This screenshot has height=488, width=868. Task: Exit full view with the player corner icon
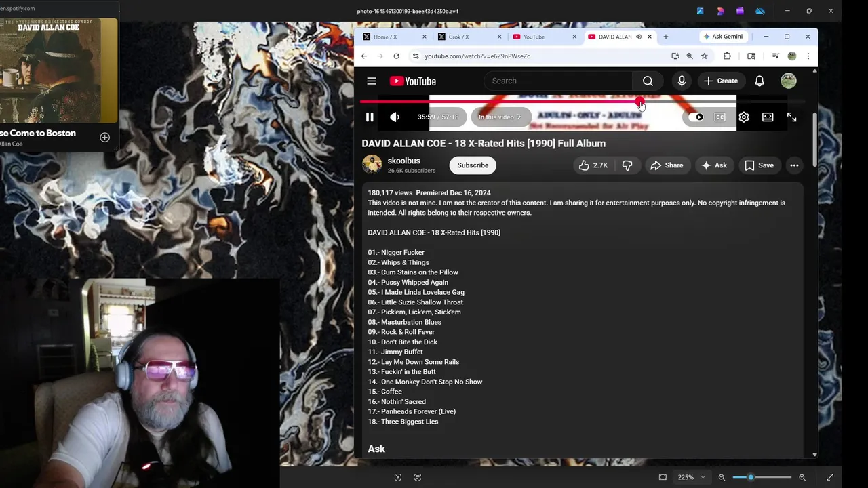[791, 117]
